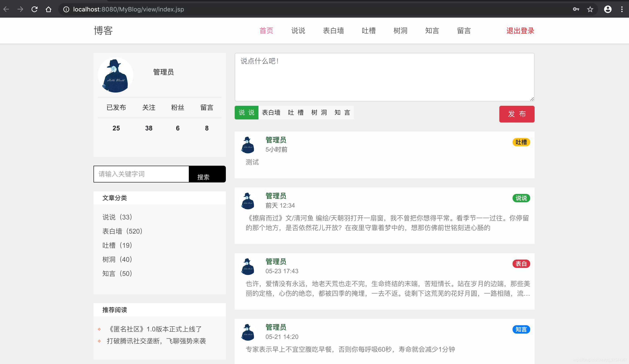Click 管理员 author name on 5小时前 post

pos(276,140)
